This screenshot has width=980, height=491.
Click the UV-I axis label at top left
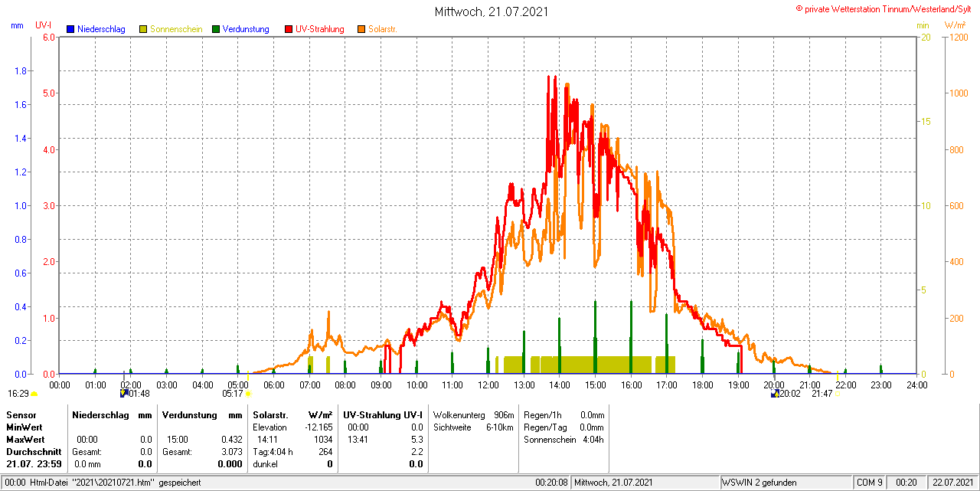click(x=44, y=25)
